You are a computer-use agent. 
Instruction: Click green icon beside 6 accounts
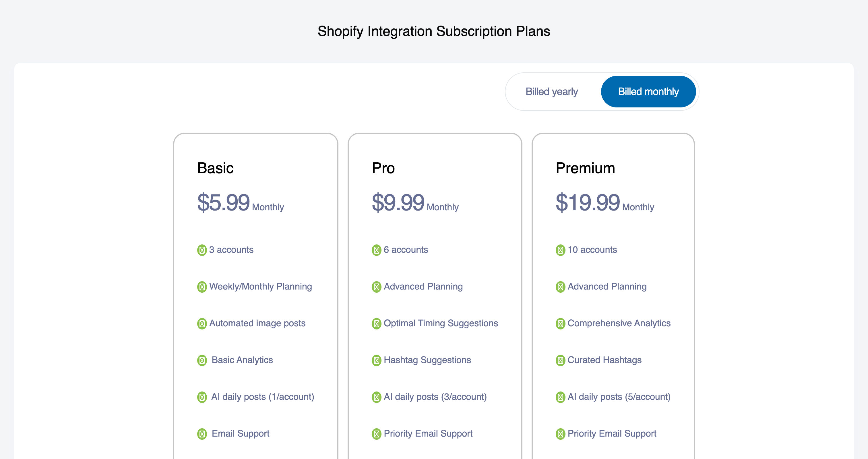[x=376, y=250]
